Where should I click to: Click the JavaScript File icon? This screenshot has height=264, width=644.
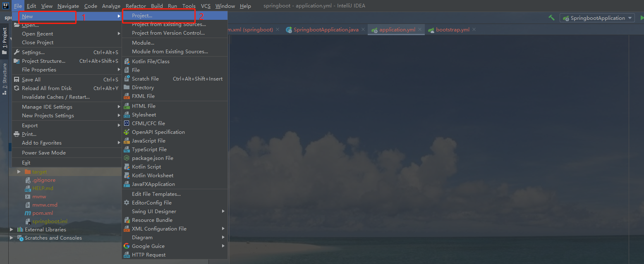[x=127, y=141]
